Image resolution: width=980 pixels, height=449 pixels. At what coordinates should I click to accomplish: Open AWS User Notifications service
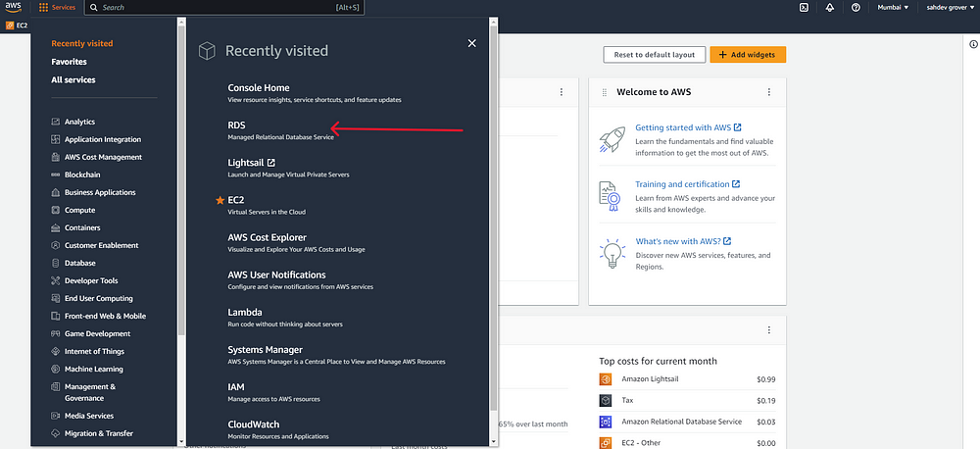click(276, 275)
